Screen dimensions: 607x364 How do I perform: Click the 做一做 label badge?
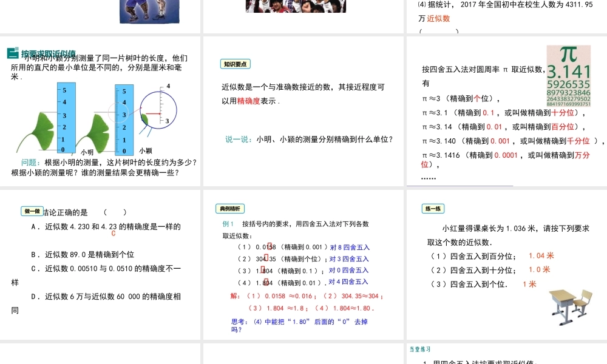click(32, 211)
